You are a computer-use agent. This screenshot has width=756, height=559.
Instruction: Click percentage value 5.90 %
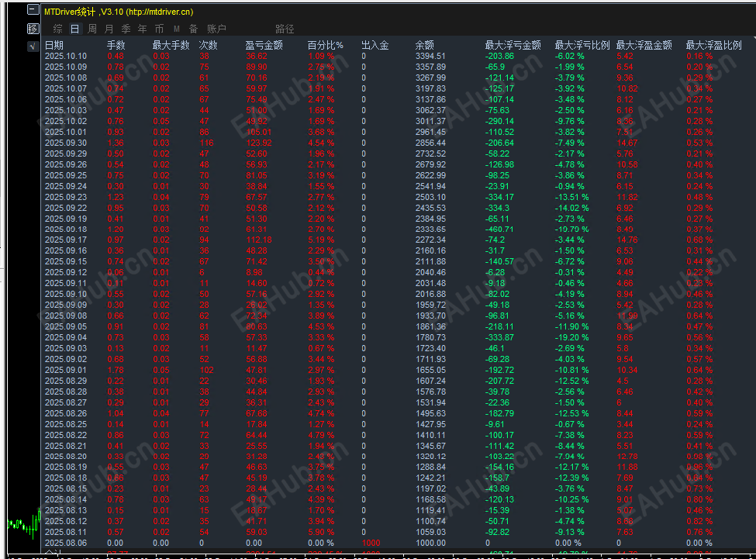(321, 532)
